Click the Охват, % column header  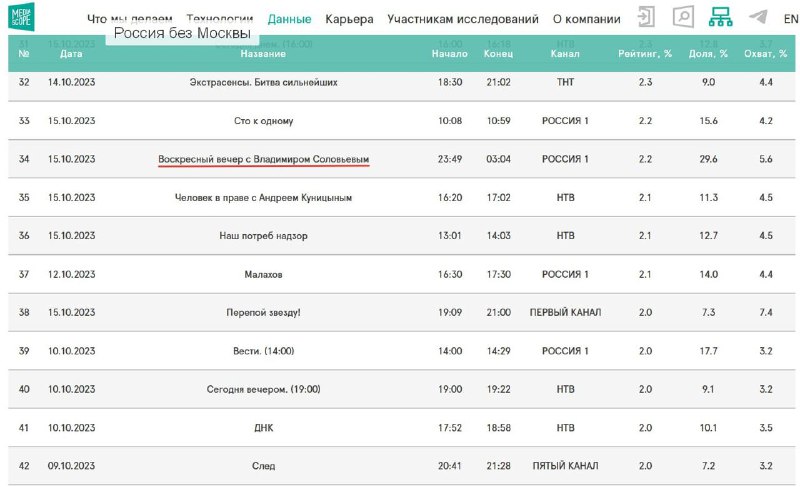tap(765, 54)
